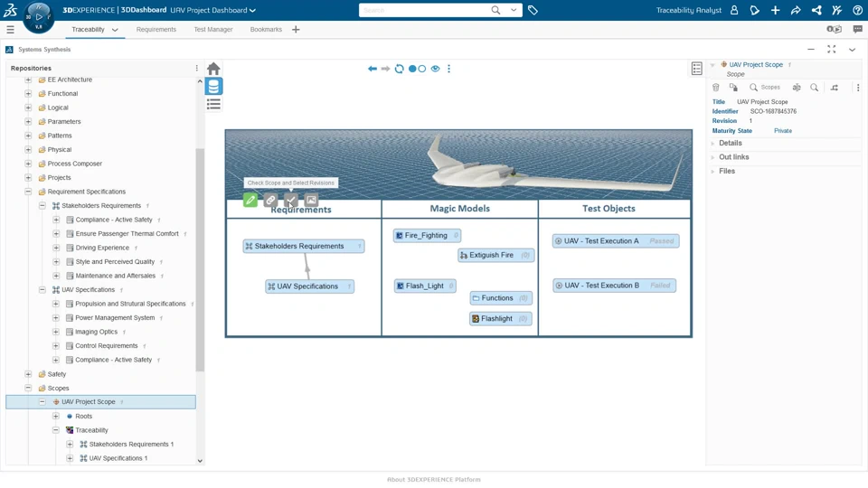The image size is (868, 488).
Task: Select Driving Experience tree item
Action: [x=102, y=248]
